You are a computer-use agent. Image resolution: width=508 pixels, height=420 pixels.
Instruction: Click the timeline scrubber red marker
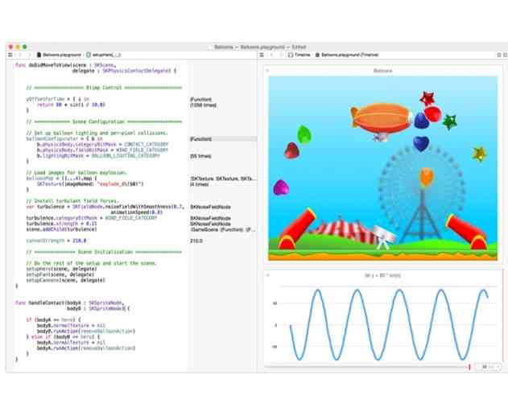469,367
